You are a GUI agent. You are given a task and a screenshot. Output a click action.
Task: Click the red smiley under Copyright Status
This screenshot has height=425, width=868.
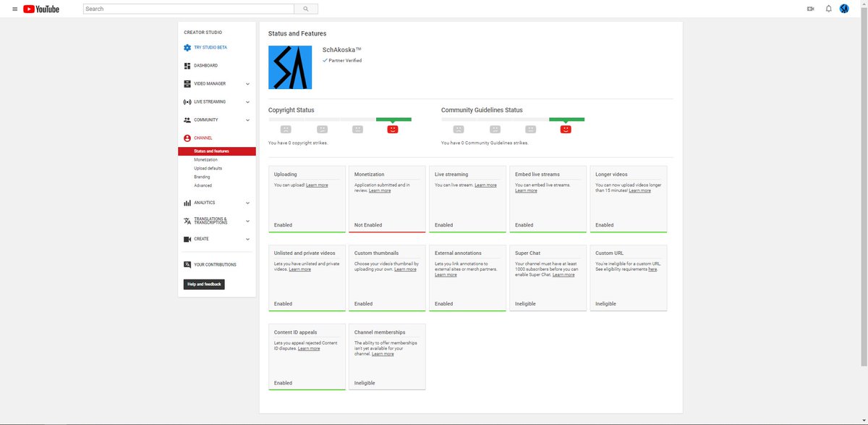click(393, 129)
